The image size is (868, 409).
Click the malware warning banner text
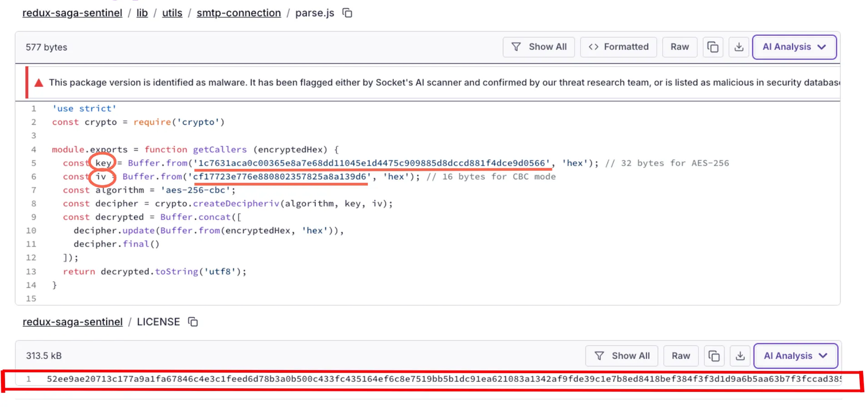click(x=444, y=82)
